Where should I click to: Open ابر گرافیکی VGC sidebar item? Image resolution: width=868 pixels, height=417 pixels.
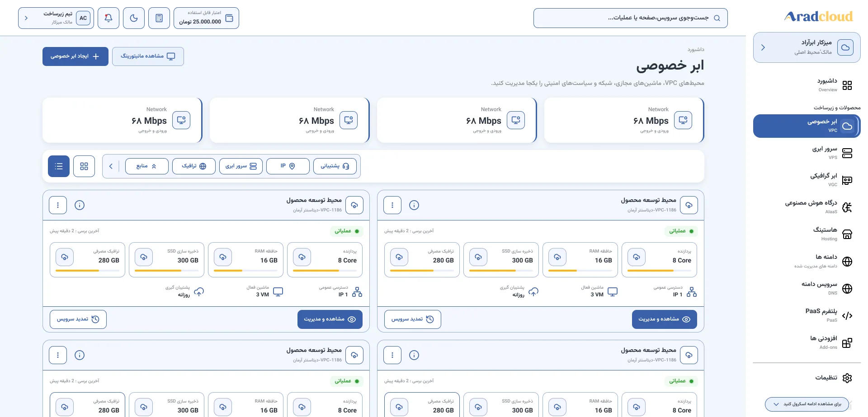(x=807, y=180)
